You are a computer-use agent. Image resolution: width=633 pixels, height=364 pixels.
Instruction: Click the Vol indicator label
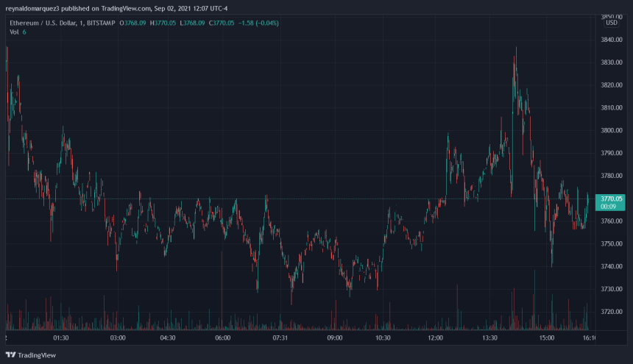click(x=14, y=32)
